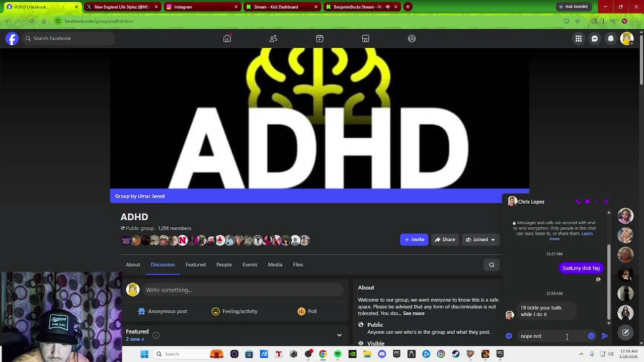Create an Anonymous post

click(162, 312)
